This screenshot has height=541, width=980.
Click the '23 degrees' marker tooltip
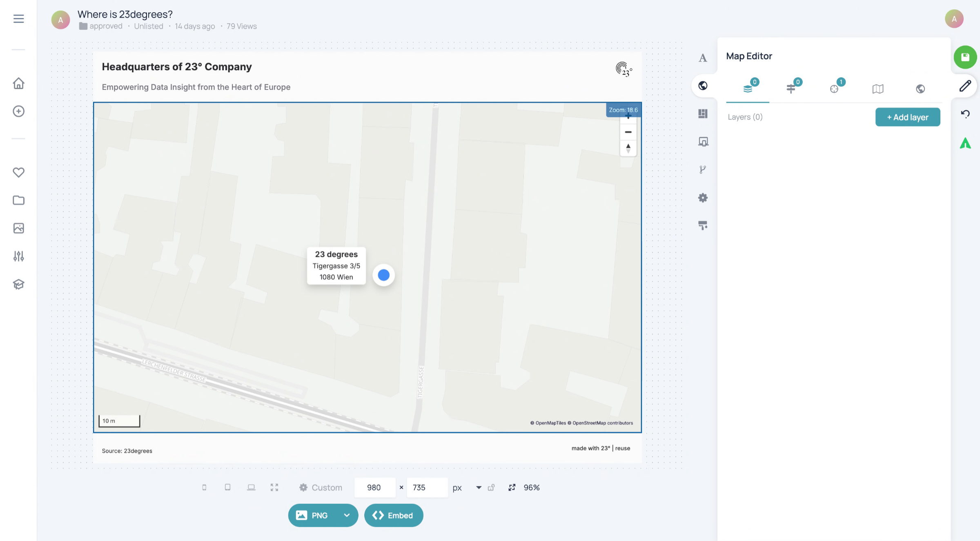pyautogui.click(x=336, y=265)
